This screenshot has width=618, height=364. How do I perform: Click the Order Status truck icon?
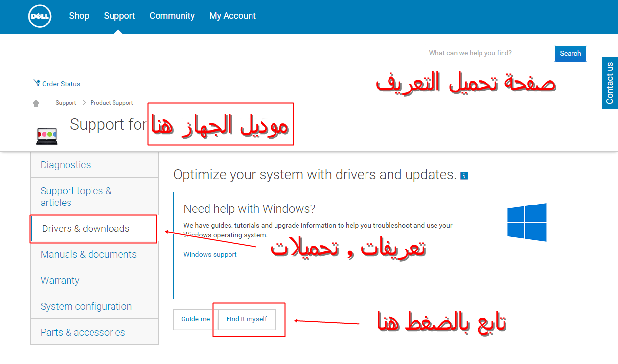tap(36, 83)
